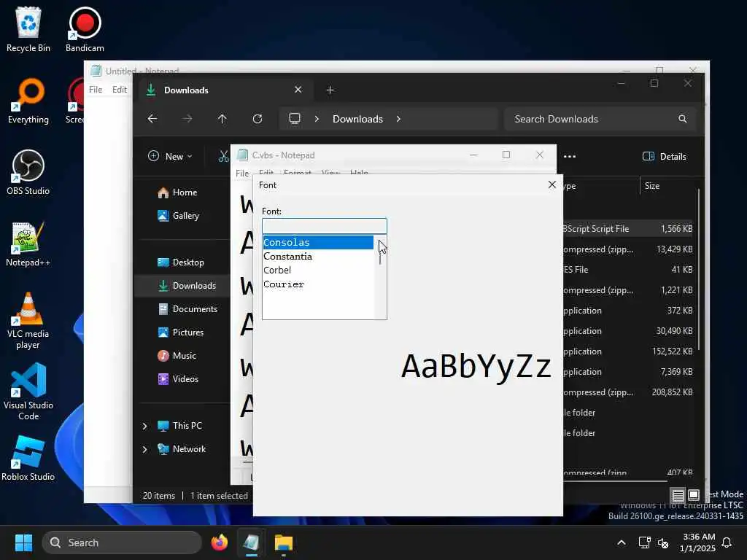Viewport: 747px width, 560px height.
Task: Select the 1,566 KB Script File row
Action: coord(629,229)
